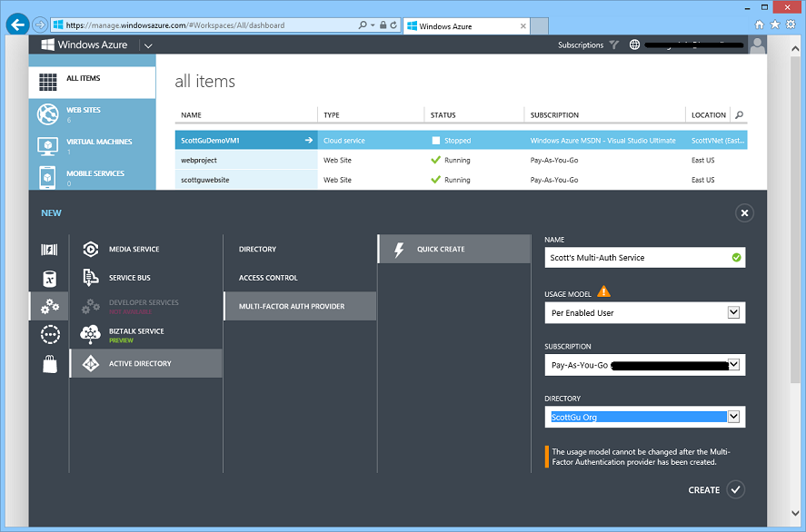Select the Compute category icon
806x532 pixels.
(49, 250)
